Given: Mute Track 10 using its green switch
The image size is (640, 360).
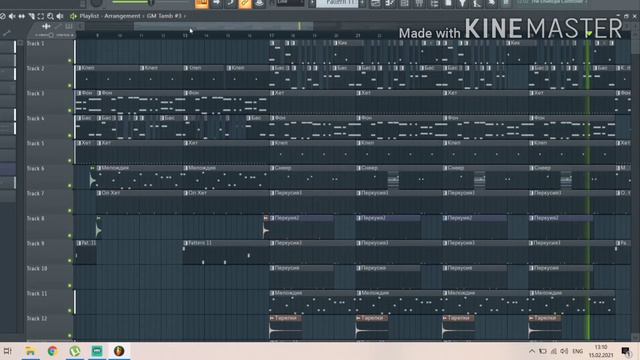Looking at the screenshot, I should click(x=70, y=286).
